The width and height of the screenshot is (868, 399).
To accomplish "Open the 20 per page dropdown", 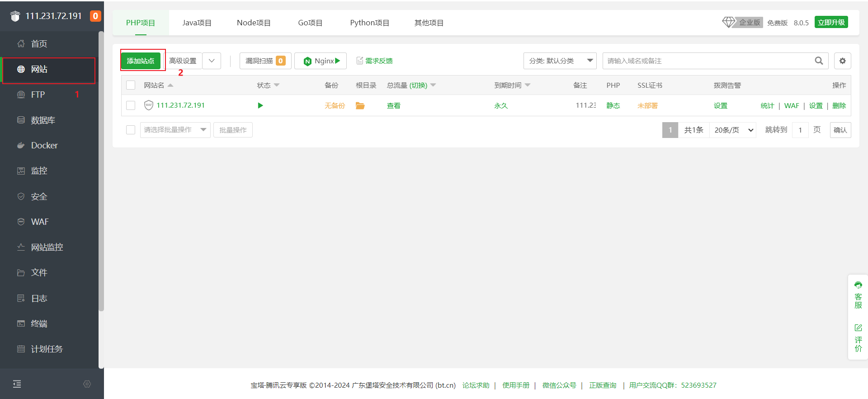I will [733, 130].
